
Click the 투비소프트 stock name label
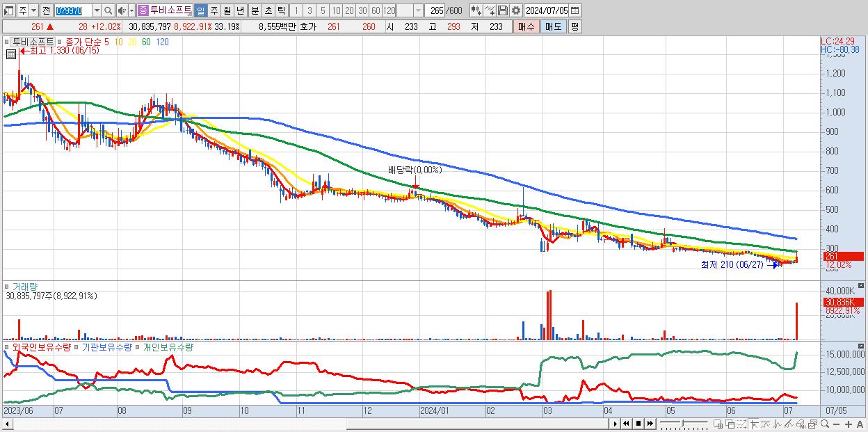tap(170, 10)
